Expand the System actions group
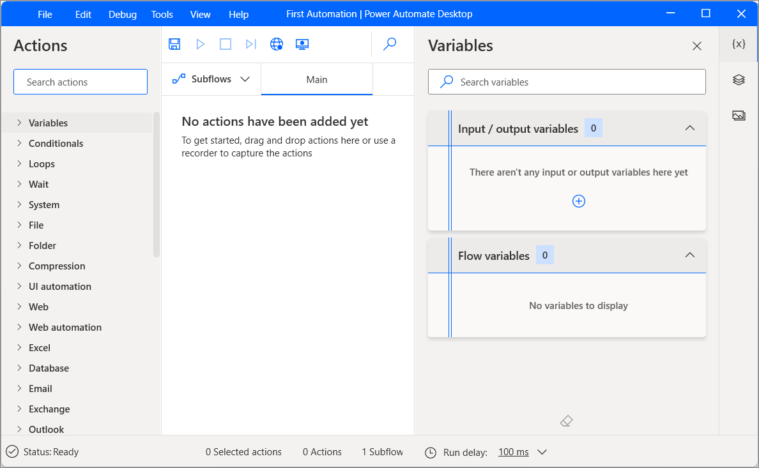 [x=19, y=204]
